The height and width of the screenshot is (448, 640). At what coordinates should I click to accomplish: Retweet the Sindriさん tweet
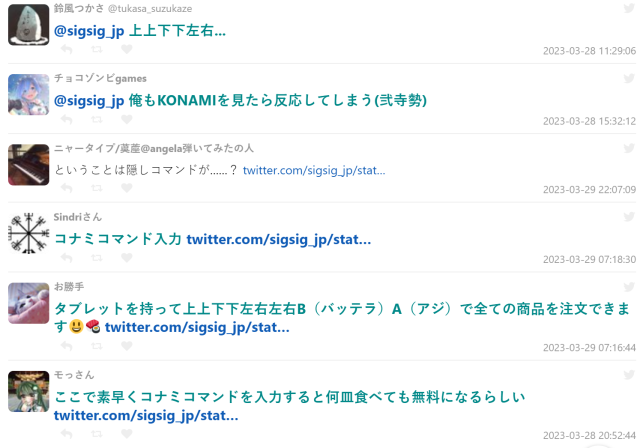click(x=96, y=258)
